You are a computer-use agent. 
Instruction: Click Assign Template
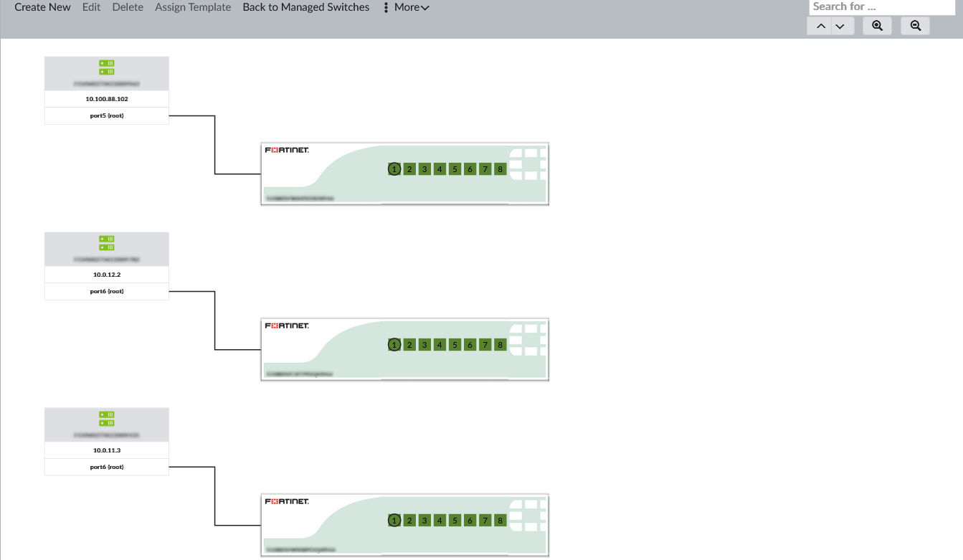point(193,7)
